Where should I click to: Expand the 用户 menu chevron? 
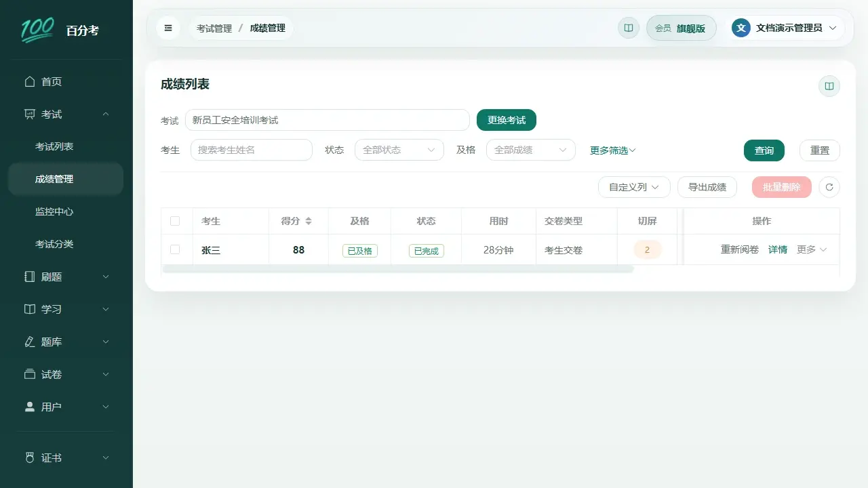tap(106, 407)
